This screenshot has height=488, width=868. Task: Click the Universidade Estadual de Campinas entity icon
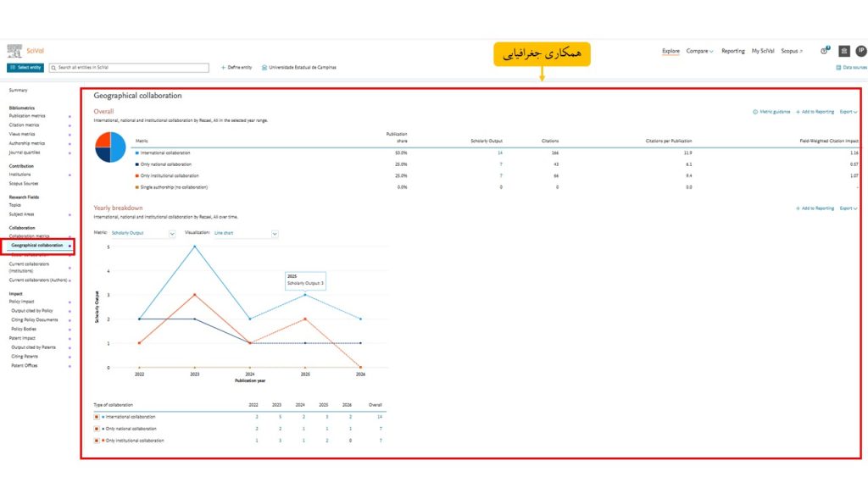point(264,68)
